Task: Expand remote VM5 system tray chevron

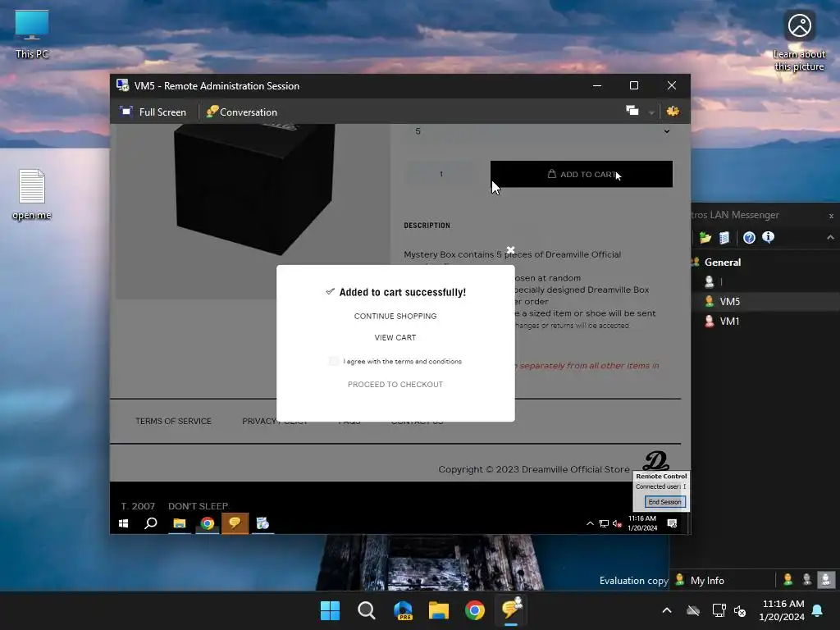Action: tap(591, 523)
